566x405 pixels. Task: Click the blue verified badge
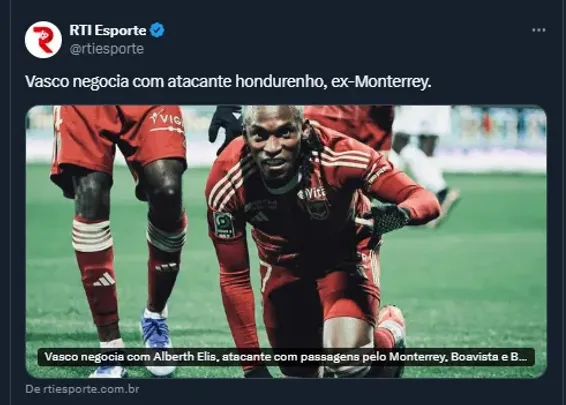pos(157,30)
